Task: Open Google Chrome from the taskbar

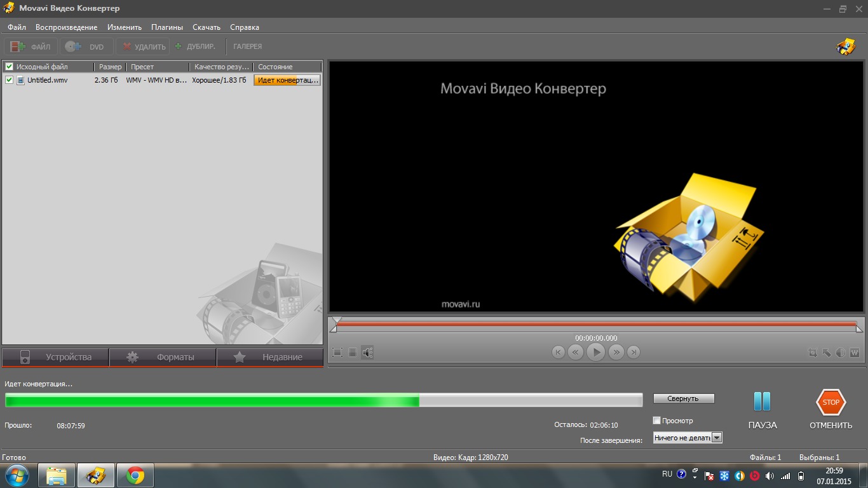Action: pyautogui.click(x=135, y=475)
